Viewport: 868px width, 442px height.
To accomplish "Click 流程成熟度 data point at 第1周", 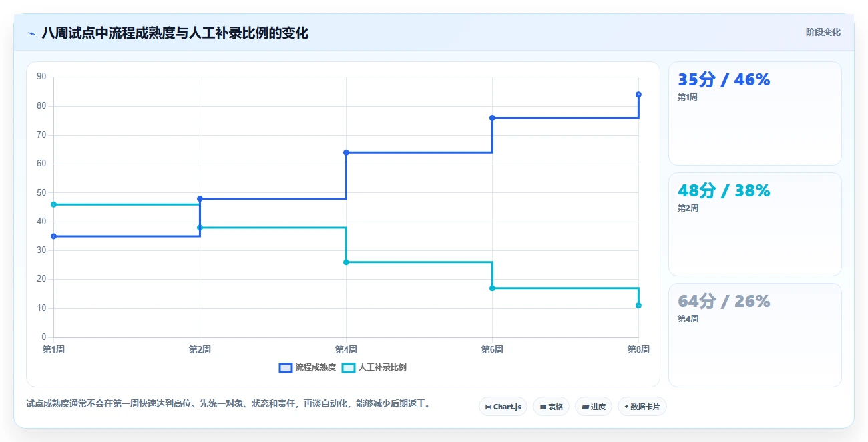I will [53, 236].
